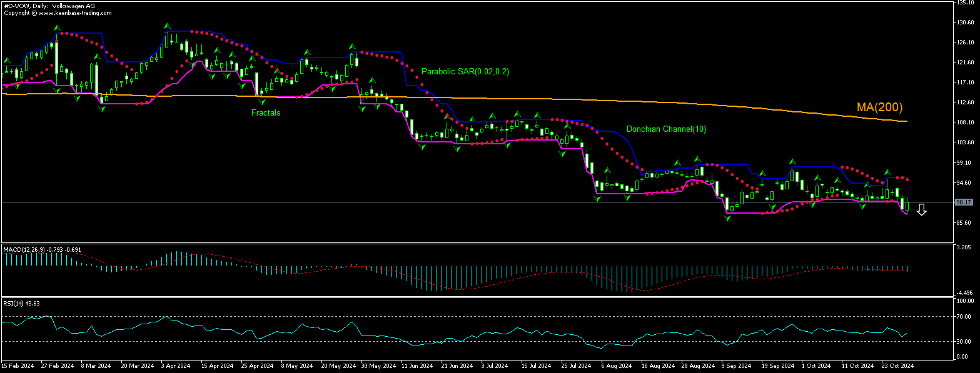This screenshot has width=980, height=373.
Task: Click the 112.60 price axis value
Action: coord(964,102)
